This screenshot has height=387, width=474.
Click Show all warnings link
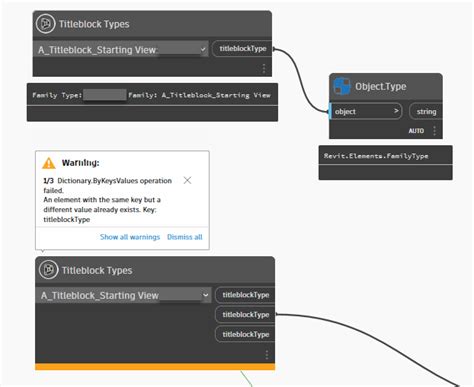click(x=130, y=237)
